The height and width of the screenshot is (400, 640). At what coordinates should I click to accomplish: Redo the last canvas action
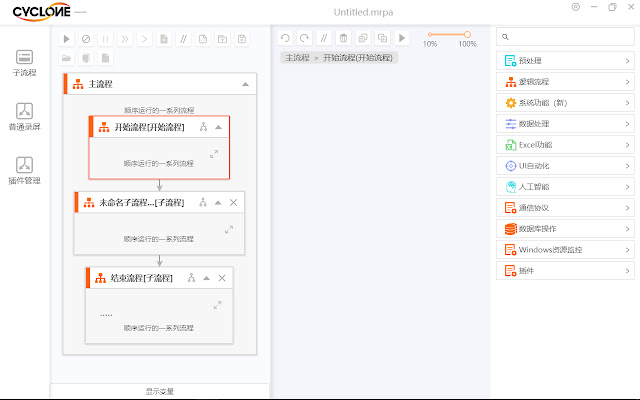tap(304, 38)
